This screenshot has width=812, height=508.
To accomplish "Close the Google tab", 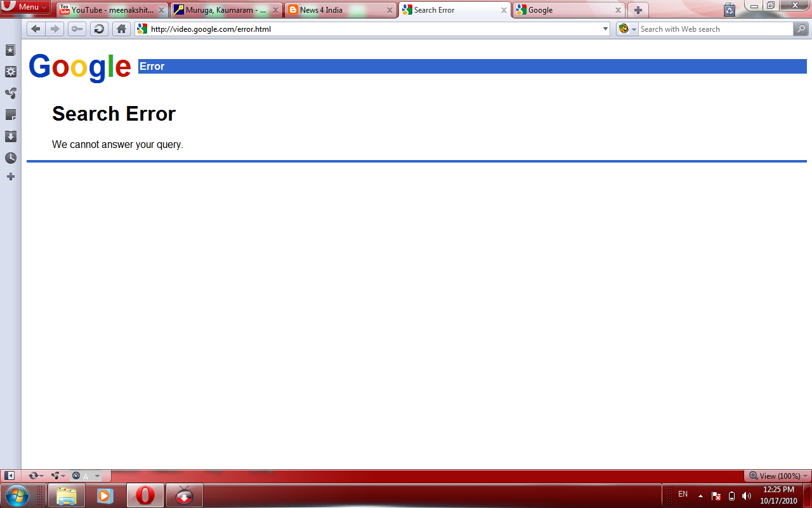I will coord(618,10).
